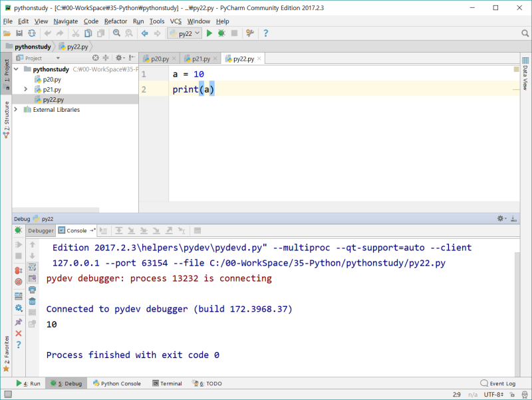Click the Replace icon in the toolbar
The width and height of the screenshot is (532, 400).
129,33
